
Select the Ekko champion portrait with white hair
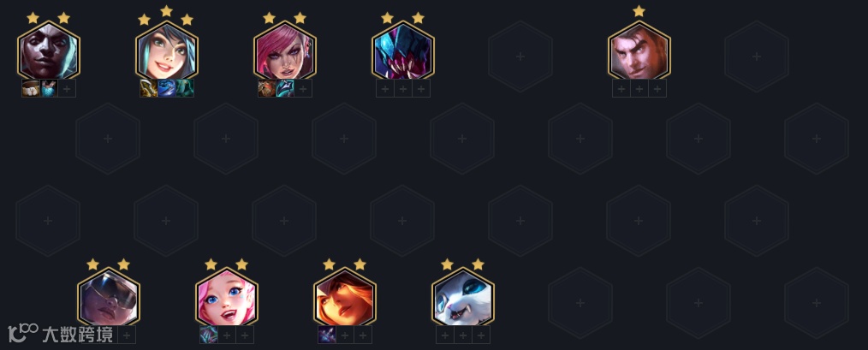tap(49, 51)
